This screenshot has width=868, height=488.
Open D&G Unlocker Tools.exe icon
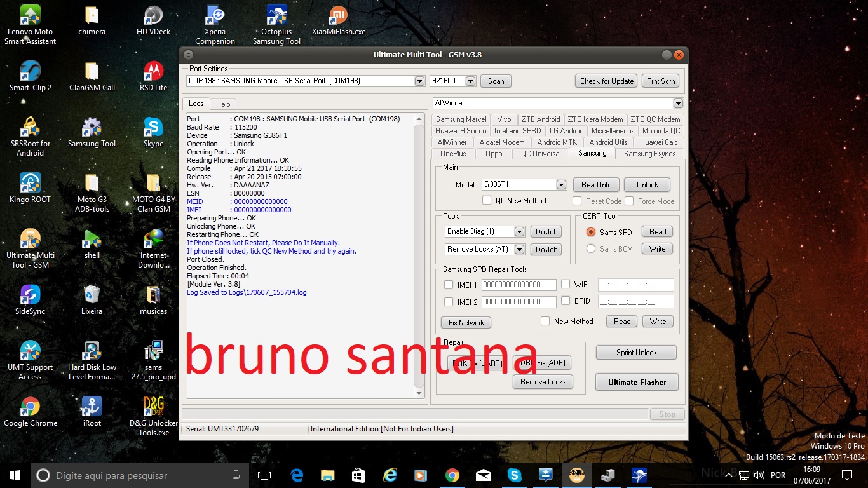(x=153, y=417)
